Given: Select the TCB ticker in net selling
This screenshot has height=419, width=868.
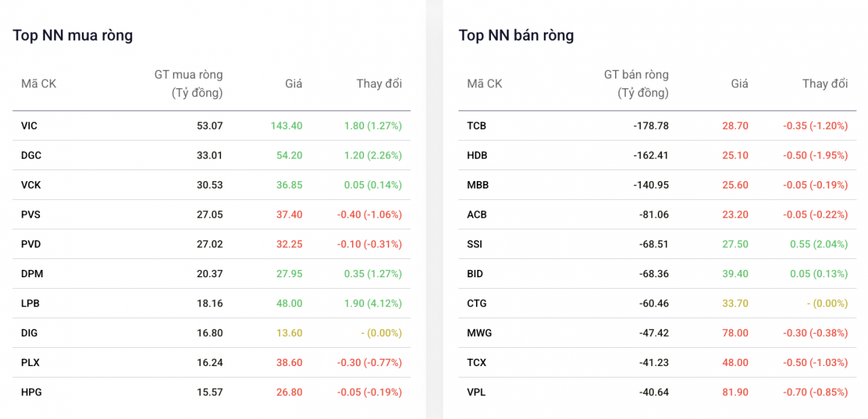Looking at the screenshot, I should click(477, 125).
